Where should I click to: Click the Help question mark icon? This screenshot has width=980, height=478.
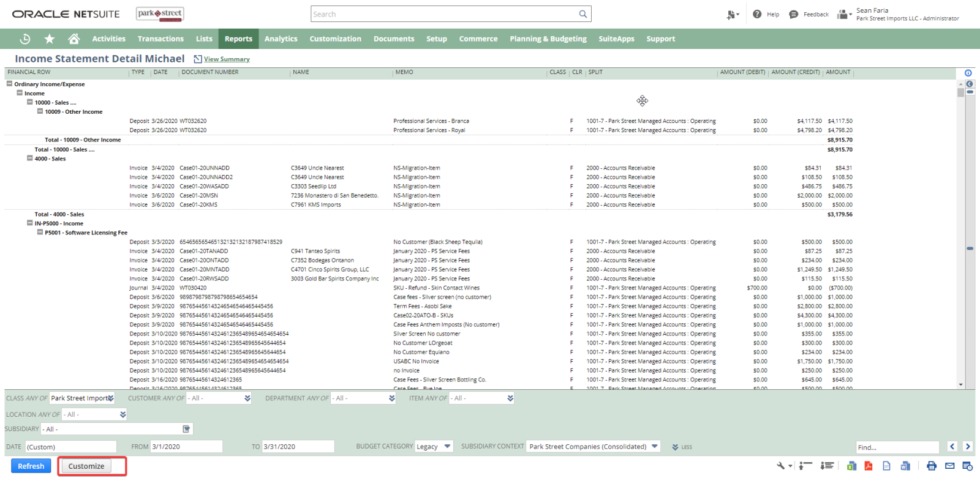click(x=757, y=14)
